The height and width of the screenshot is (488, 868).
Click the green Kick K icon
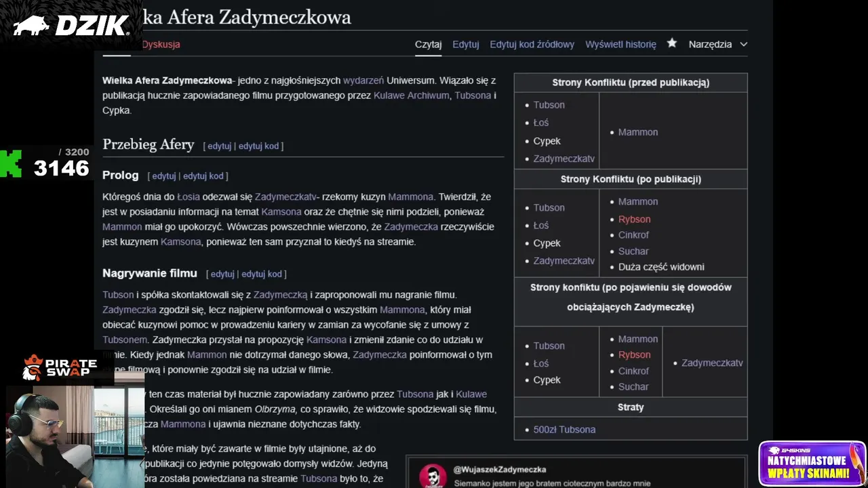point(11,164)
